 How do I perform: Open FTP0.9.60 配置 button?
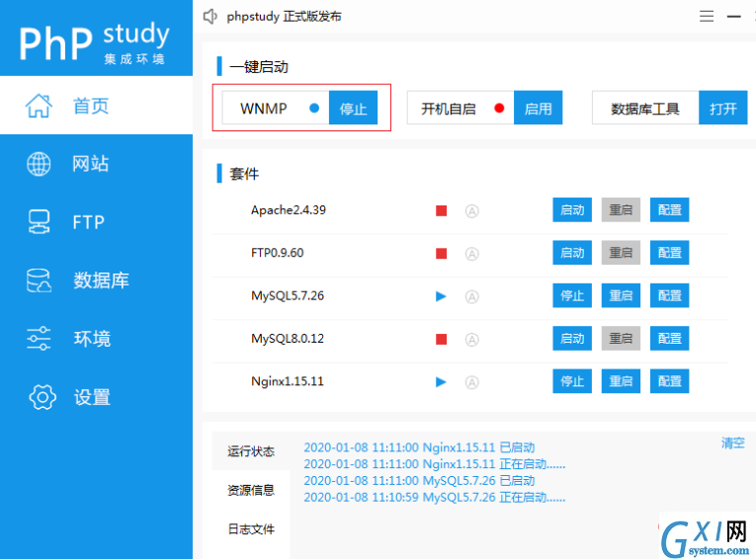[x=670, y=253]
